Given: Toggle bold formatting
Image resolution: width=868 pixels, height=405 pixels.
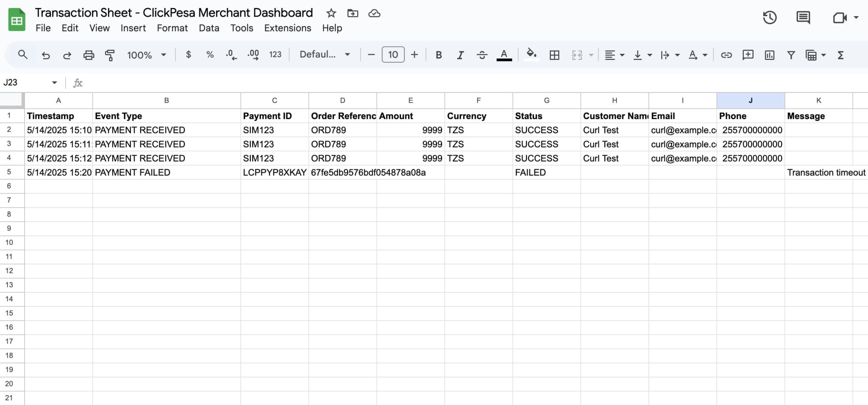Looking at the screenshot, I should click(x=439, y=55).
